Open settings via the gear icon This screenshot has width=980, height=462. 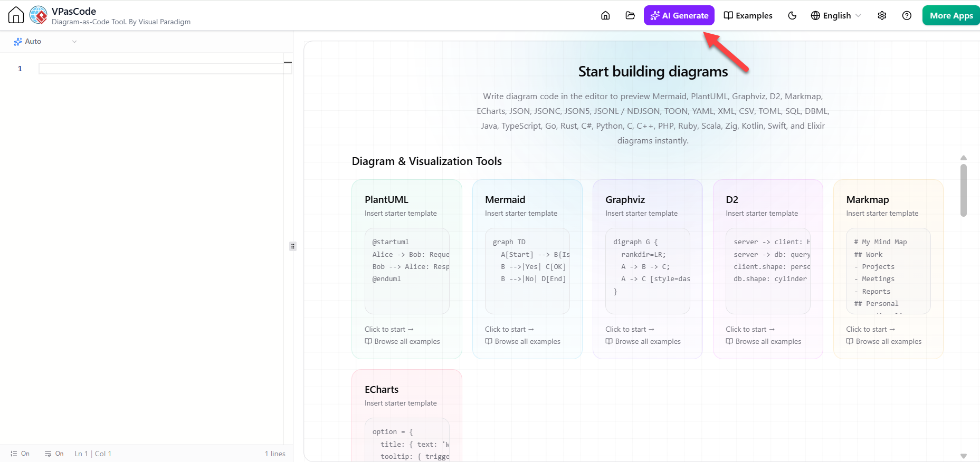(x=882, y=15)
